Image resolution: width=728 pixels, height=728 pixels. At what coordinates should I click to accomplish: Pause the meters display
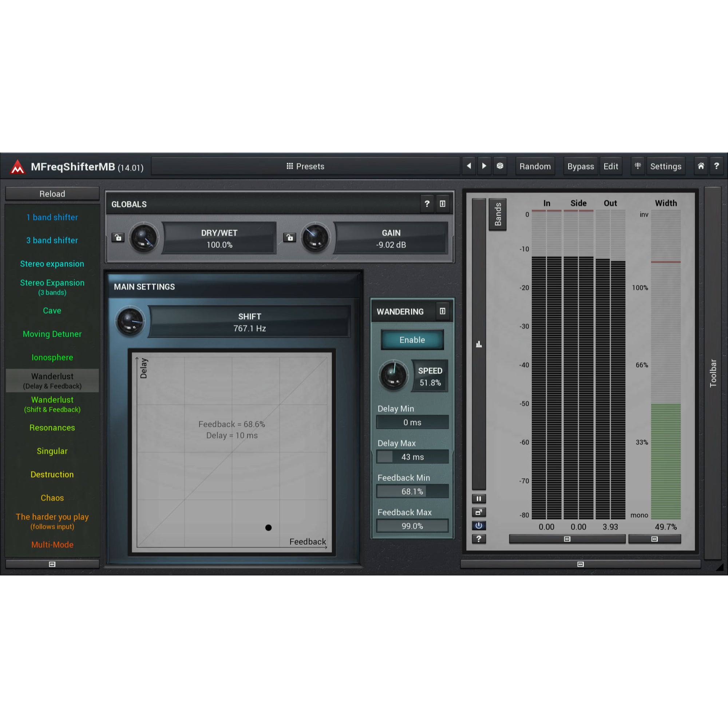[479, 499]
